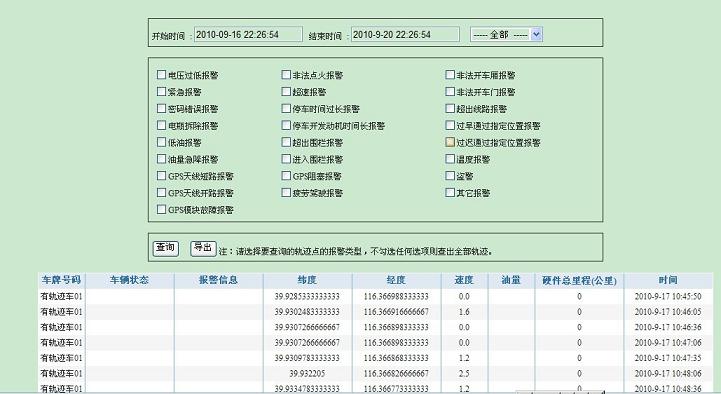Check the 温度报警 checkbox
The image size is (721, 394).
[x=450, y=159]
